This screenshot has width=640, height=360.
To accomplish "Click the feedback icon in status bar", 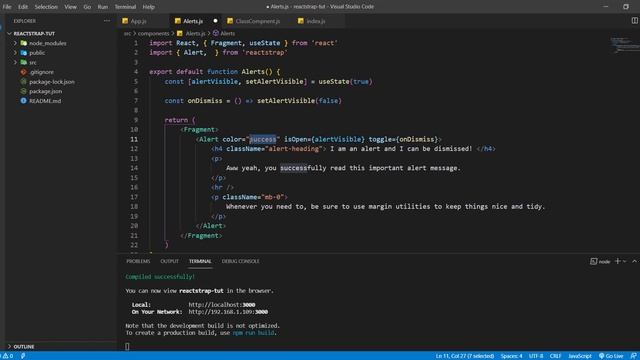I will pyautogui.click(x=633, y=356).
